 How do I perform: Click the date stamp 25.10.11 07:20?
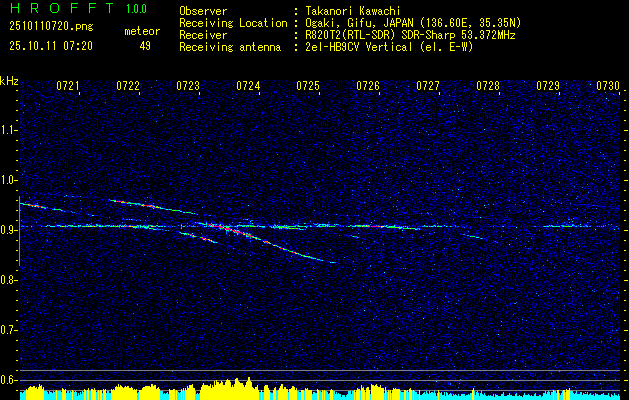(51, 46)
